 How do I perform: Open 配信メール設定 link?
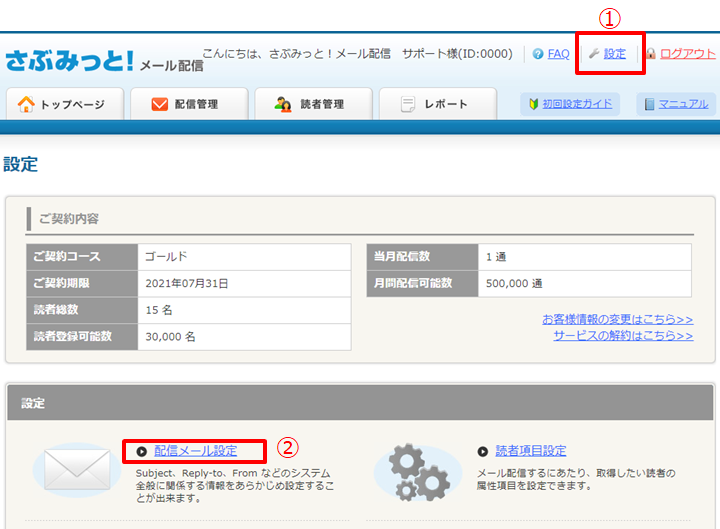click(196, 451)
